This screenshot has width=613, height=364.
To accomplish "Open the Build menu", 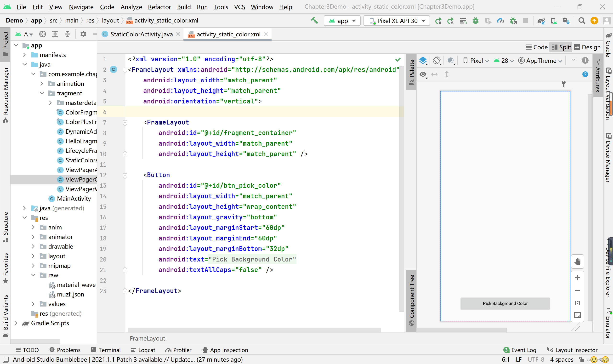I will (x=184, y=7).
